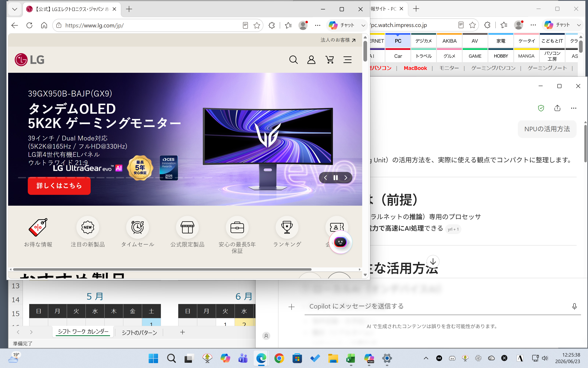This screenshot has width=588, height=368.
Task: Click the タイムセール clock icon
Action: [138, 227]
